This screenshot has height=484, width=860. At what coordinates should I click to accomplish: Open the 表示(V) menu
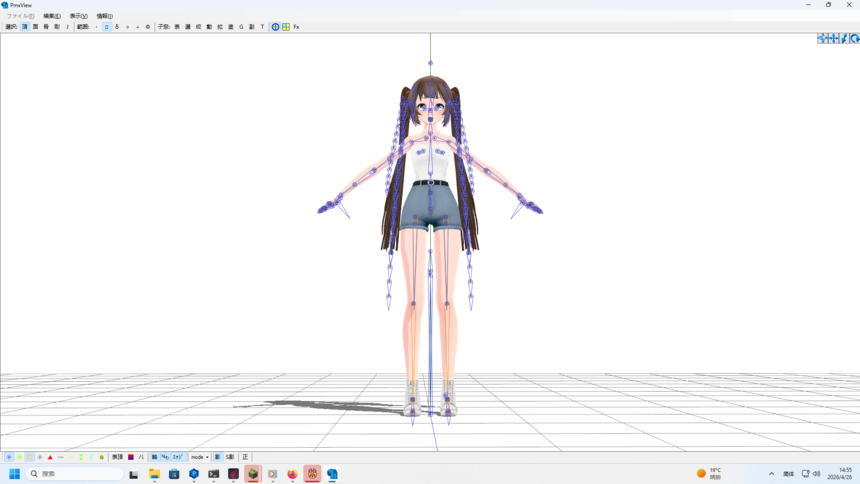(78, 16)
